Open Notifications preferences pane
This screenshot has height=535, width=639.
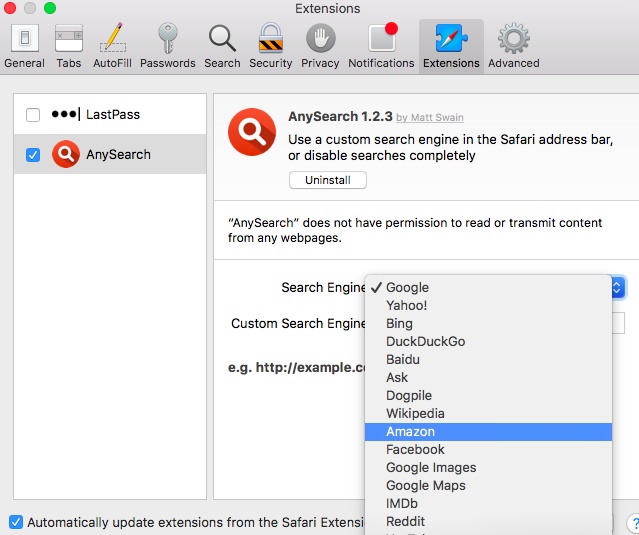click(381, 46)
